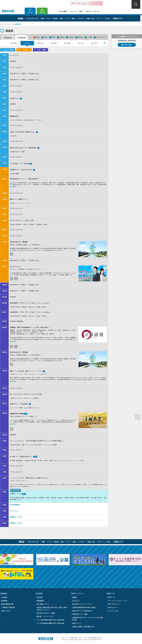Click the 海と日本PROJECT in 京都 banner

tap(53, 559)
